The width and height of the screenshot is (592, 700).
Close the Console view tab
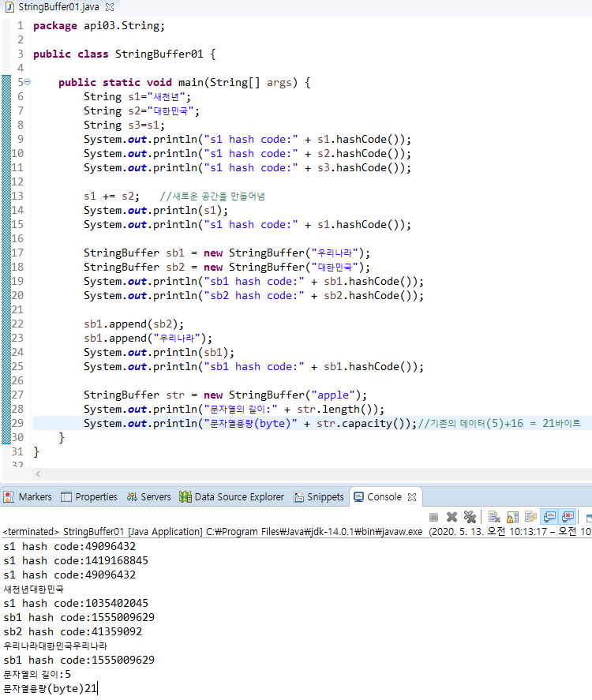pos(412,497)
